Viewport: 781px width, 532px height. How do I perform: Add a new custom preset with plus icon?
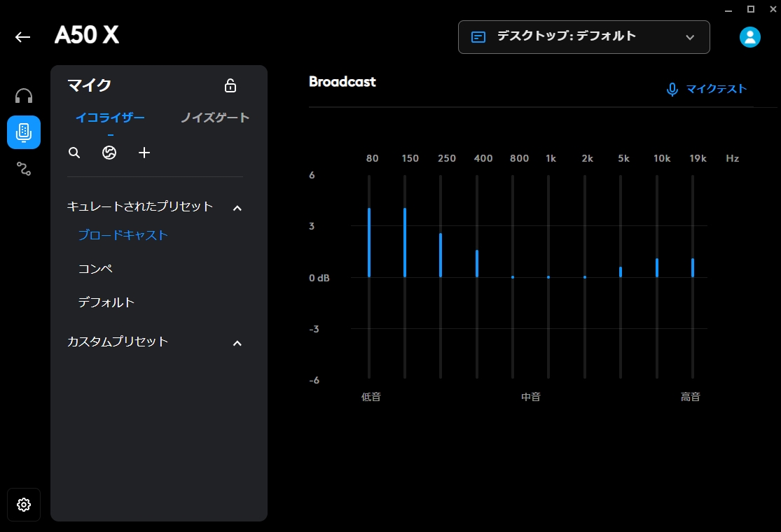(x=144, y=152)
